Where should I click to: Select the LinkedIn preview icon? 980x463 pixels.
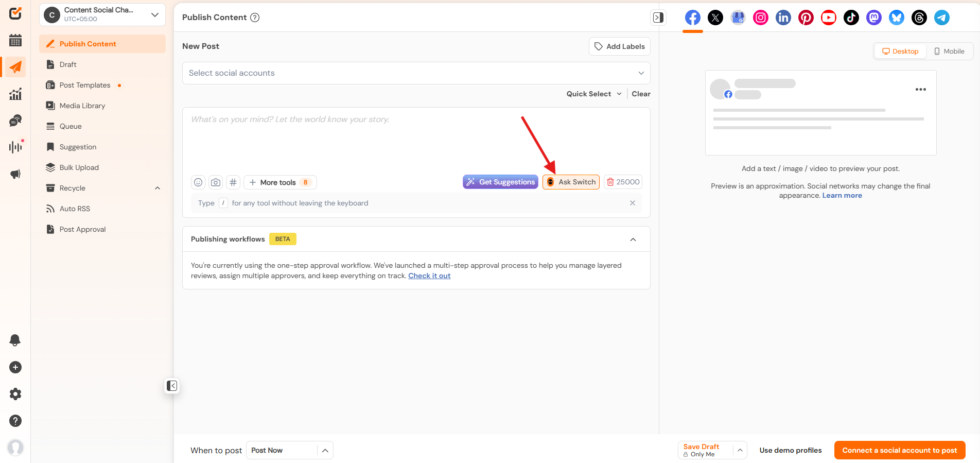[x=783, y=18]
